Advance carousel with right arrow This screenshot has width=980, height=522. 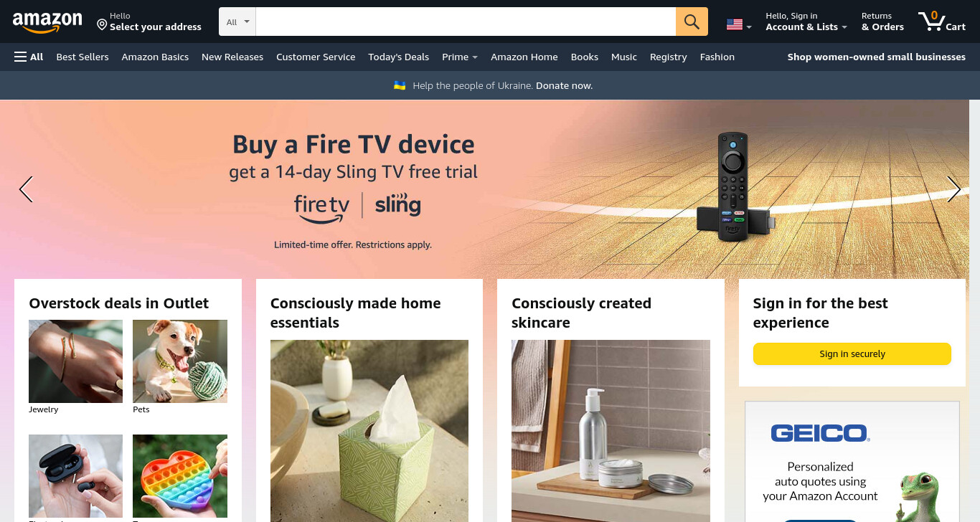pyautogui.click(x=953, y=189)
